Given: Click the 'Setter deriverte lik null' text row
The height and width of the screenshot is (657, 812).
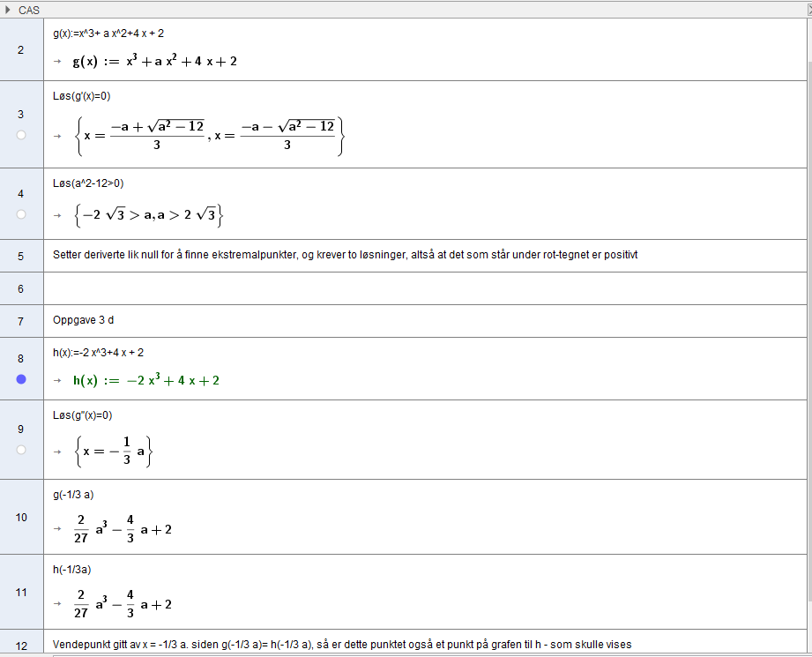Looking at the screenshot, I should pos(345,255).
